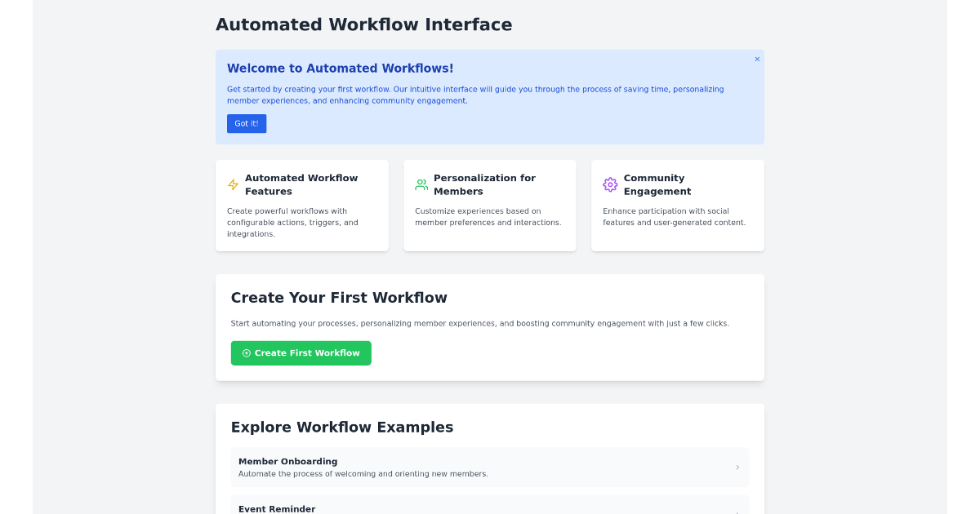Click the plus-circle icon inside Create First Workflow
The image size is (980, 514).
click(246, 352)
